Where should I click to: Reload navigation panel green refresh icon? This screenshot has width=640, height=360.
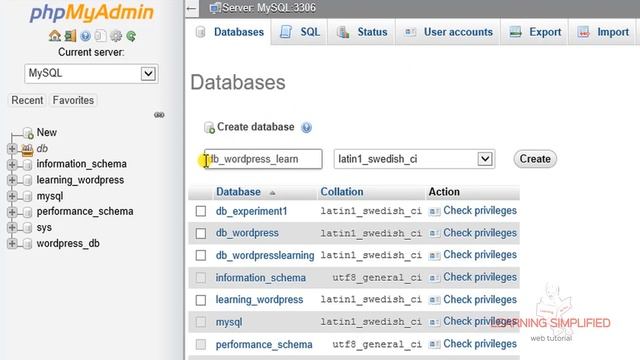pyautogui.click(x=131, y=36)
